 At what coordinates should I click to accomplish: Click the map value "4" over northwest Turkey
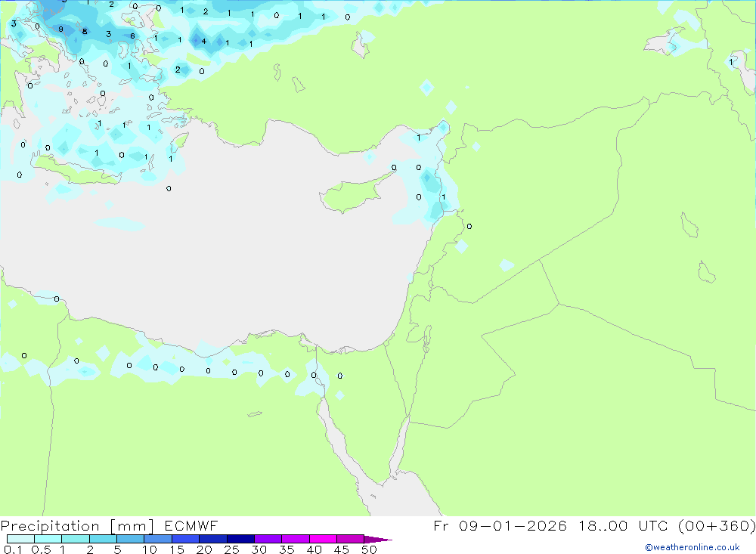[x=204, y=41]
